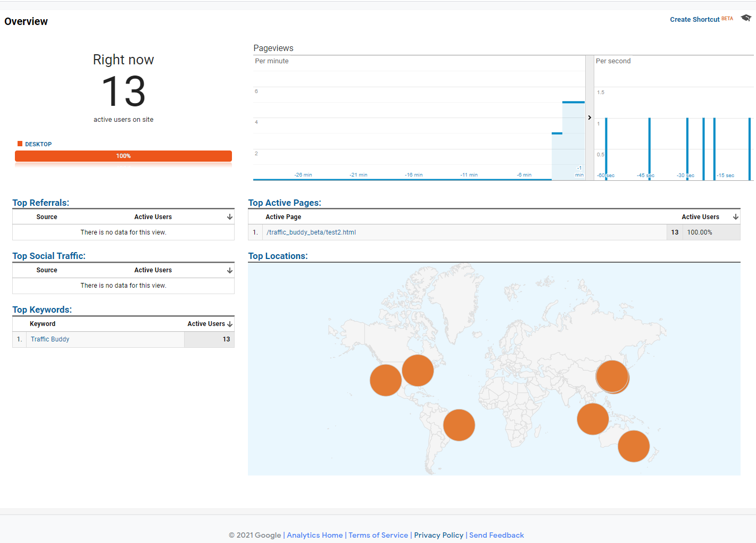Screen dimensions: 756x543
Task: Open the /traffic_buddy_beta/test2.html active page link
Action: coord(311,232)
